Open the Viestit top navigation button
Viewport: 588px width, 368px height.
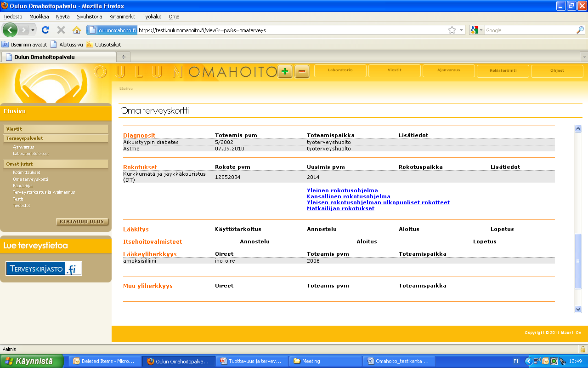pos(395,71)
